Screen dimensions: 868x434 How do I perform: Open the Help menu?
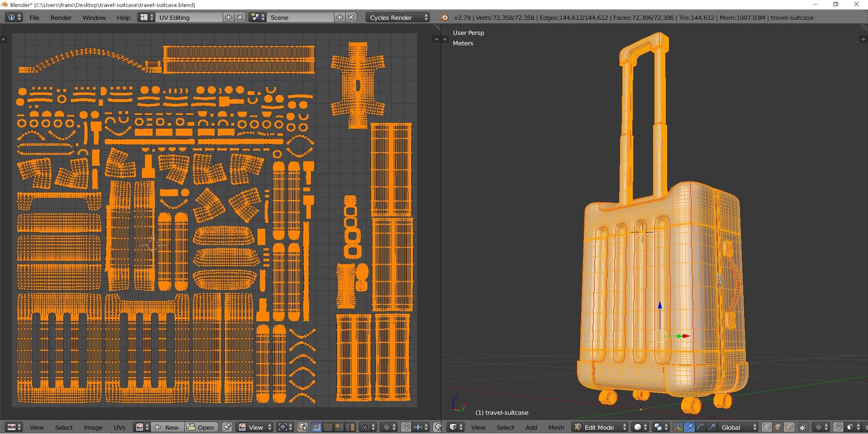click(123, 18)
